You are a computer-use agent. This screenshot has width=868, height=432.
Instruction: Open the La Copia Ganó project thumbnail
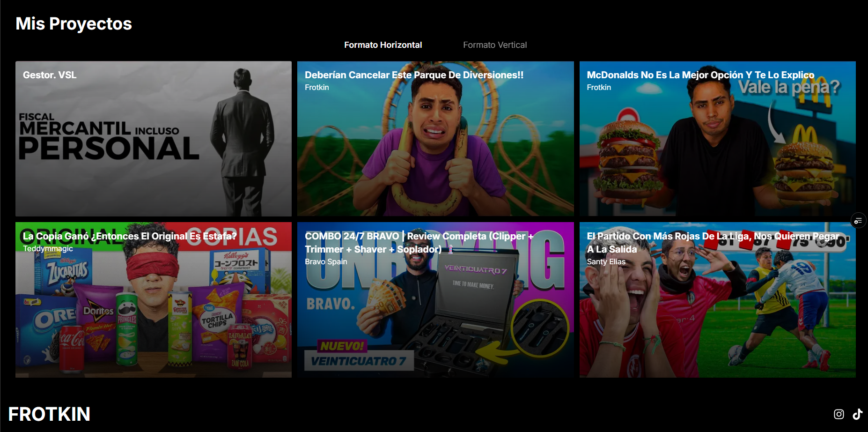(x=154, y=300)
